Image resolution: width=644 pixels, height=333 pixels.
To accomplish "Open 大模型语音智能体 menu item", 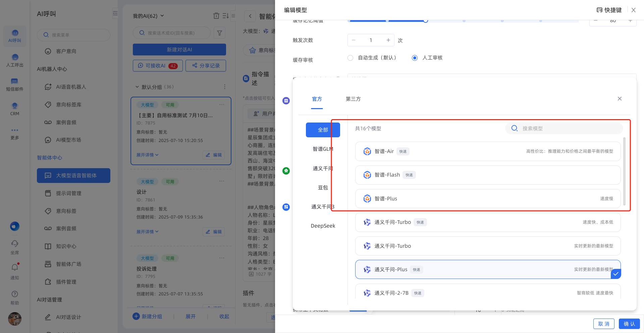I will click(x=73, y=176).
